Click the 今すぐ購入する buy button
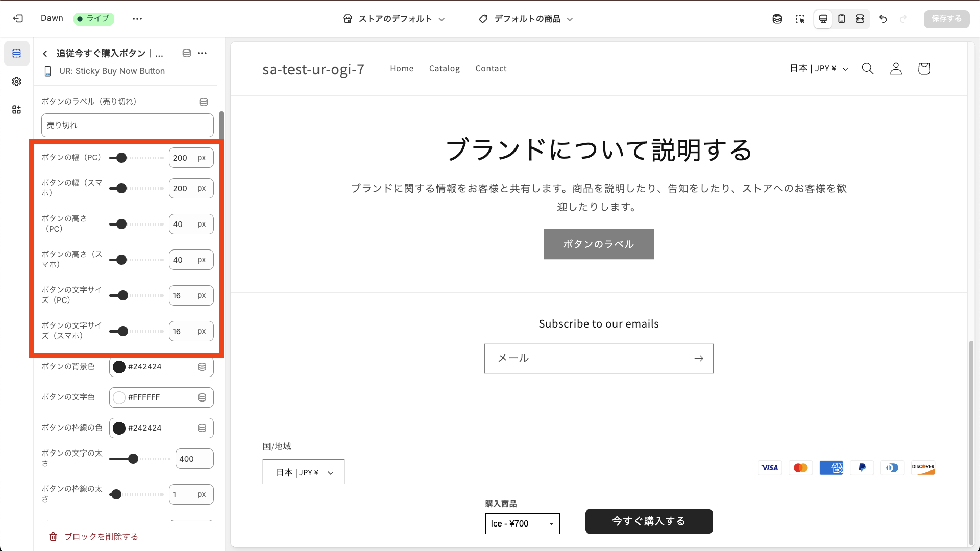 (x=649, y=521)
